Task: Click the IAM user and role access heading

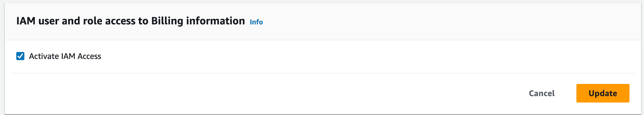Action: coord(131,21)
